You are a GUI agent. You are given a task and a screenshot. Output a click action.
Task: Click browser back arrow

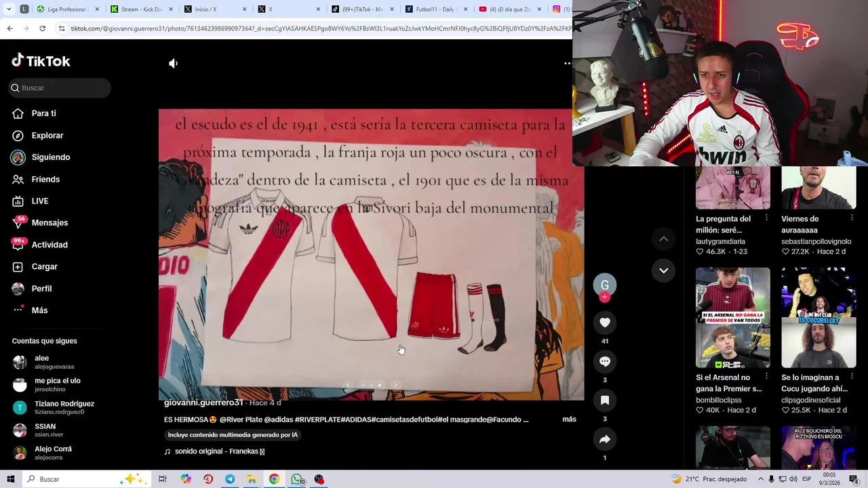9,28
